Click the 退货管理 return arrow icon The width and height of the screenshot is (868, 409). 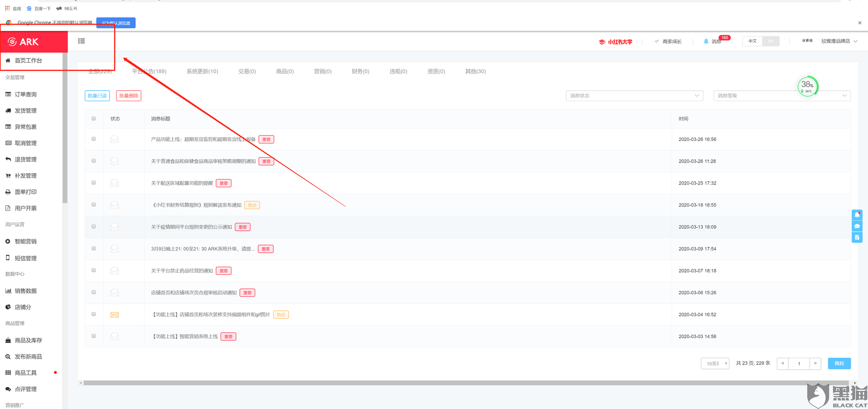8,159
